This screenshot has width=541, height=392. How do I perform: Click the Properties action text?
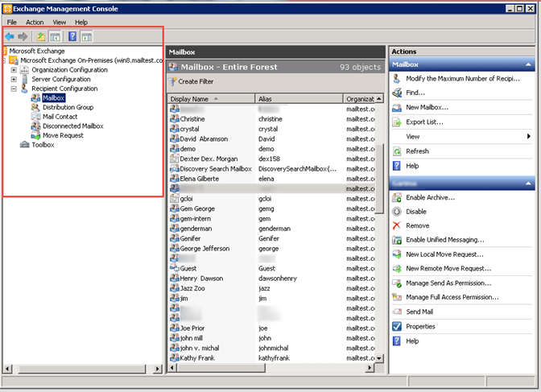[x=420, y=327]
